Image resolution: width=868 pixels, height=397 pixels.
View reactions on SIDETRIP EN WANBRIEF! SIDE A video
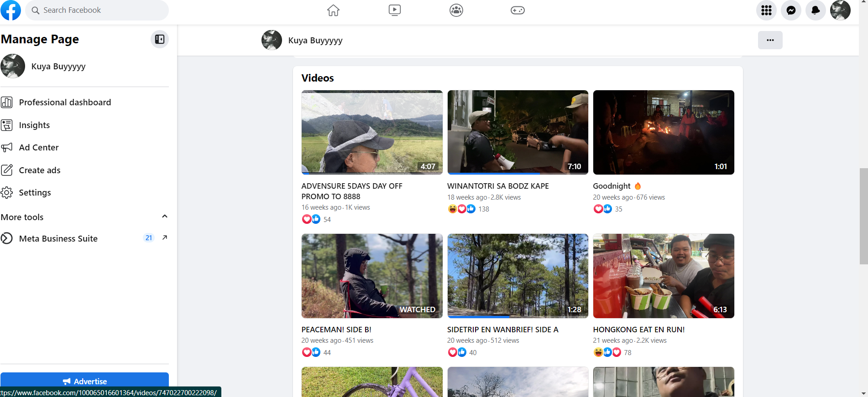click(x=462, y=352)
